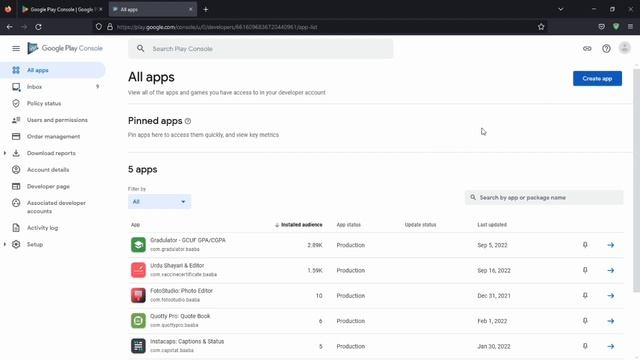Open Instacaps: Captions & Status app
640x360 pixels.
click(187, 342)
